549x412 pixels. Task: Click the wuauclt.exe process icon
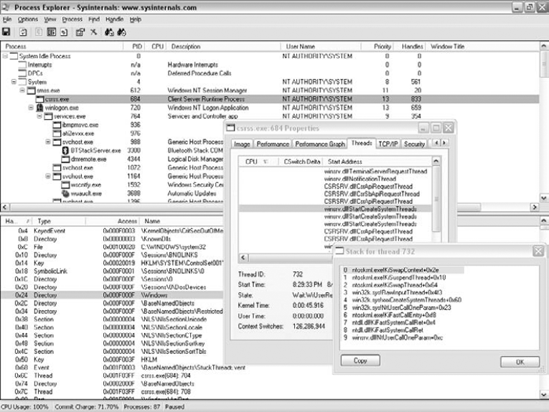point(65,193)
